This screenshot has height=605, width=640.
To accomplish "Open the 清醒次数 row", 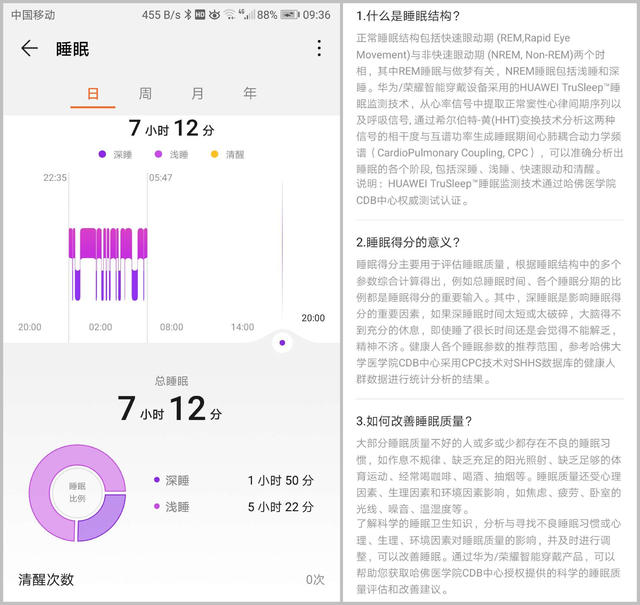I will click(171, 579).
